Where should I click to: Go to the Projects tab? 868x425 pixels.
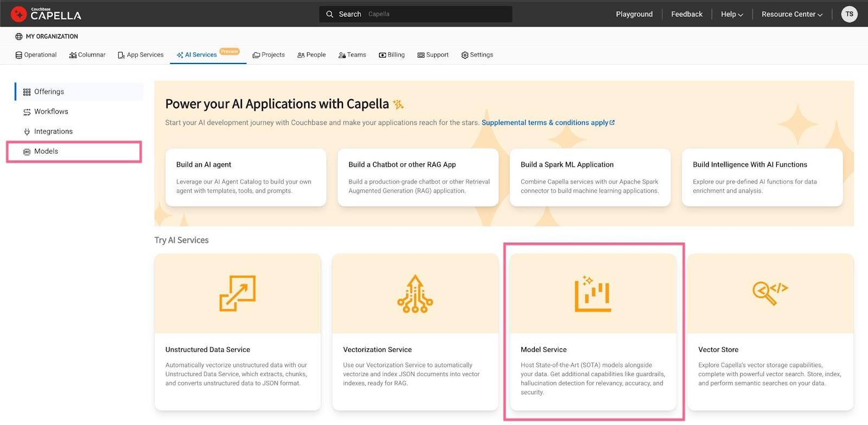(x=269, y=55)
